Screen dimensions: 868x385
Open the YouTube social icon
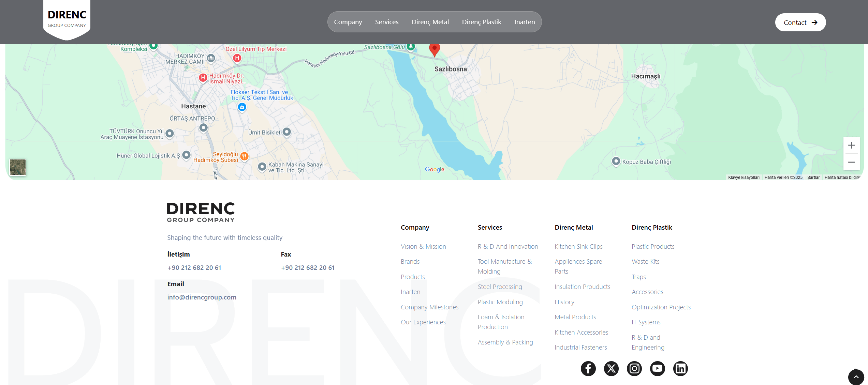tap(658, 368)
